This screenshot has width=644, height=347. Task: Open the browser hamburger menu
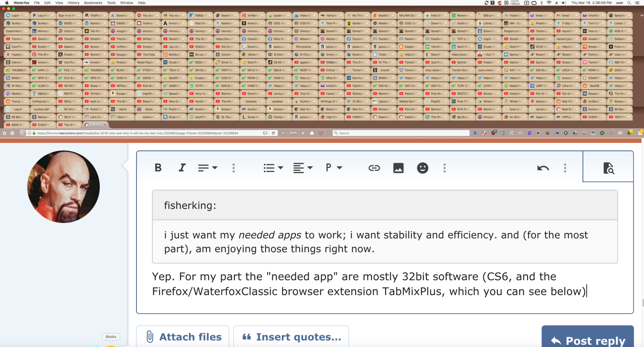pos(640,133)
